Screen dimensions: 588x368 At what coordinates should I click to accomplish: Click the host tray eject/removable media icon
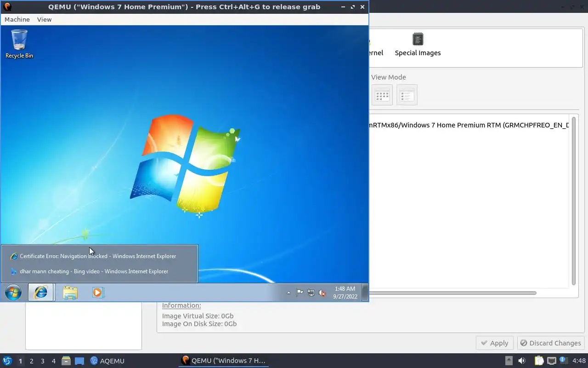pyautogui.click(x=509, y=361)
